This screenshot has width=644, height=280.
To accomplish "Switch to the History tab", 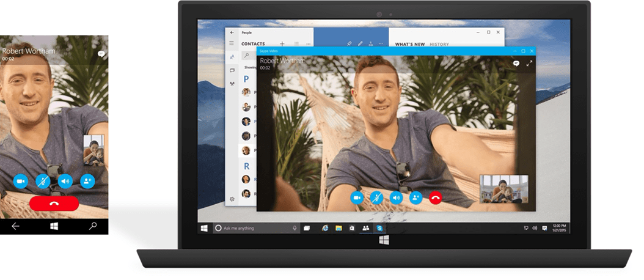I will (x=439, y=44).
